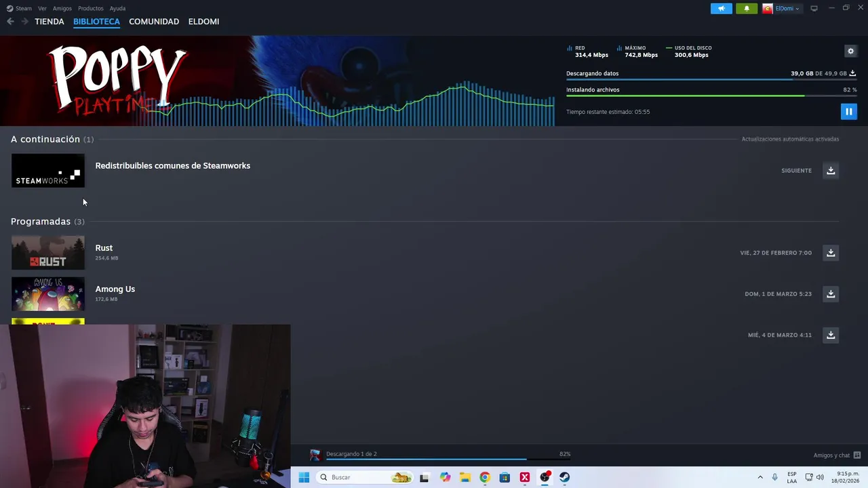This screenshot has height=488, width=868.
Task: Click the 'Programadas' section heading
Action: [41, 222]
